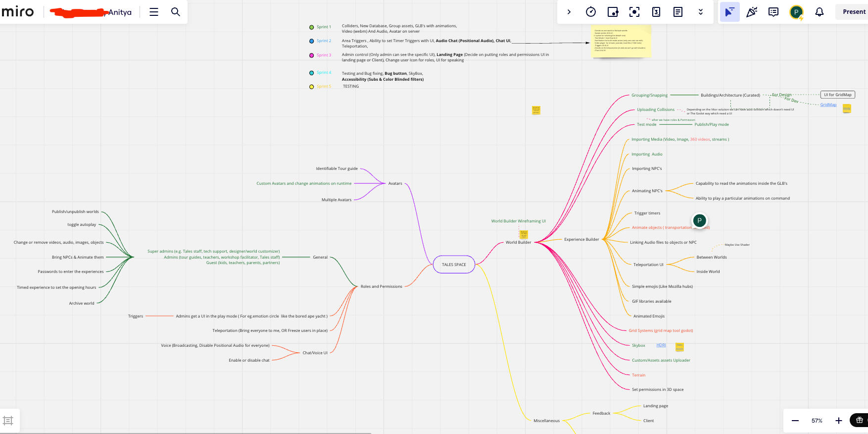The height and width of the screenshot is (434, 868).
Task: Open the notes panel icon
Action: [678, 12]
